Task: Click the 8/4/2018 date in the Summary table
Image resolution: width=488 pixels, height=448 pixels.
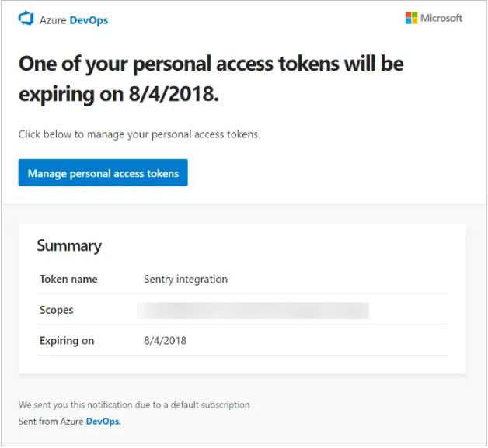Action: 165,341
